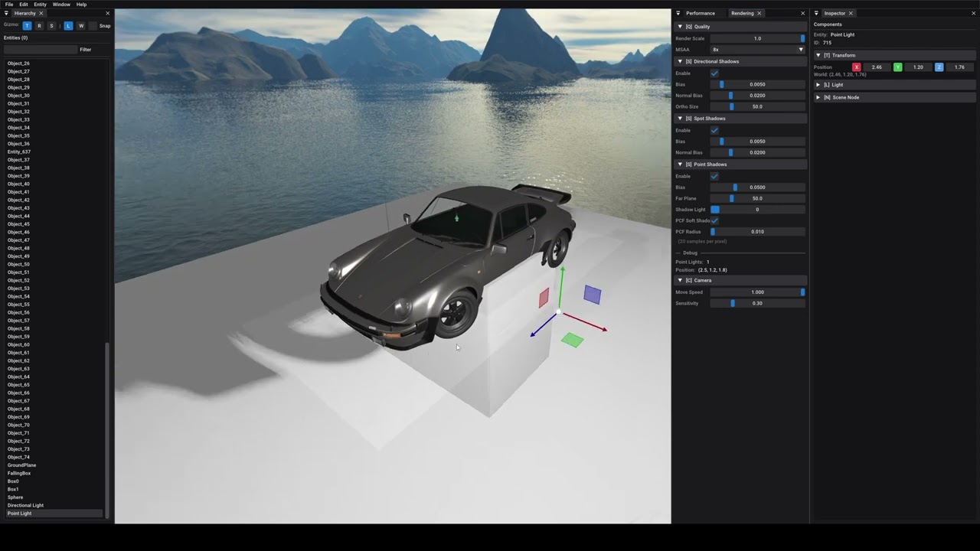
Task: Open the Edit menu
Action: 24,5
